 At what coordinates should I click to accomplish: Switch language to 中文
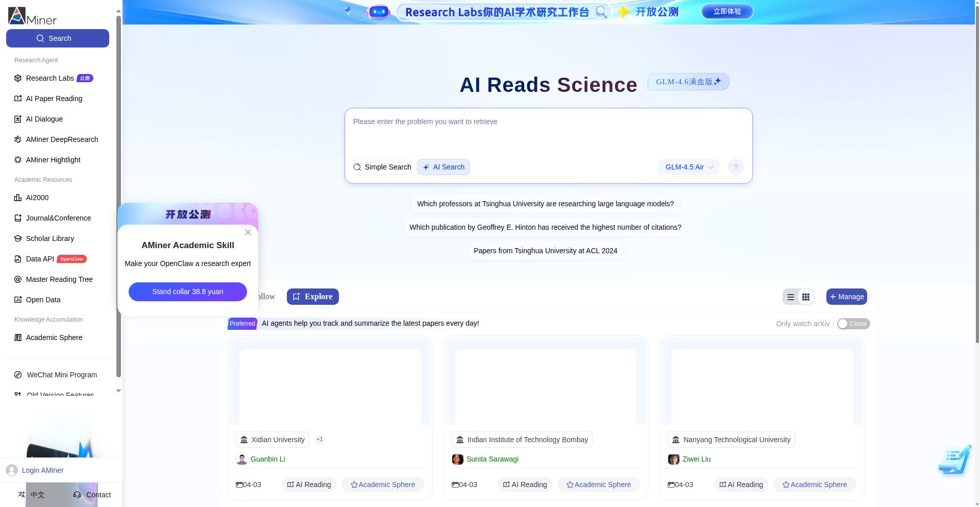tap(32, 495)
